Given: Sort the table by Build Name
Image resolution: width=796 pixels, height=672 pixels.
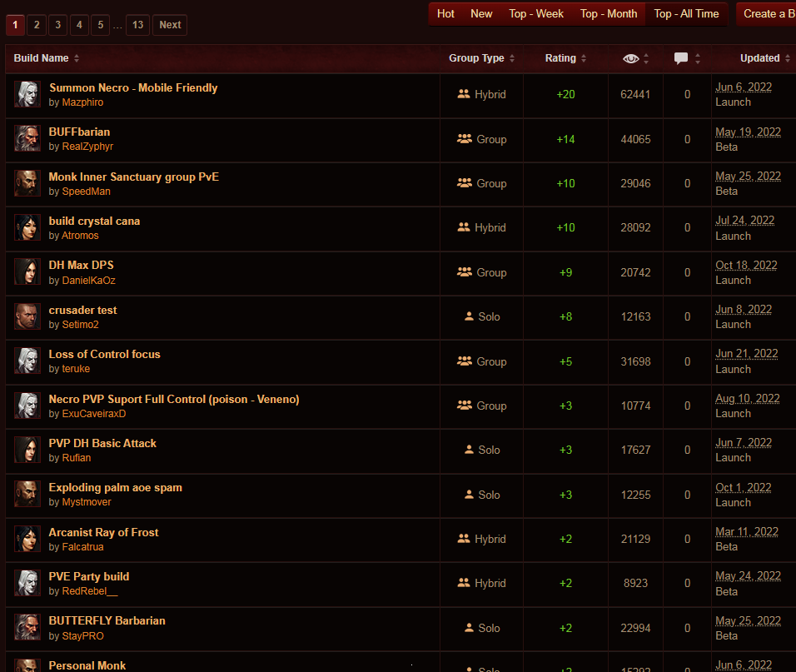Looking at the screenshot, I should click(46, 58).
